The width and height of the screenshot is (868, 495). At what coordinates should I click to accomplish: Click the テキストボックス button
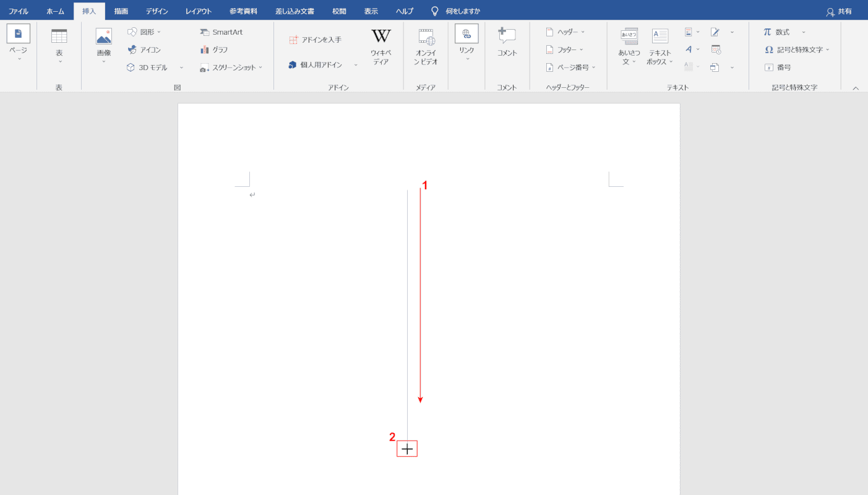660,46
